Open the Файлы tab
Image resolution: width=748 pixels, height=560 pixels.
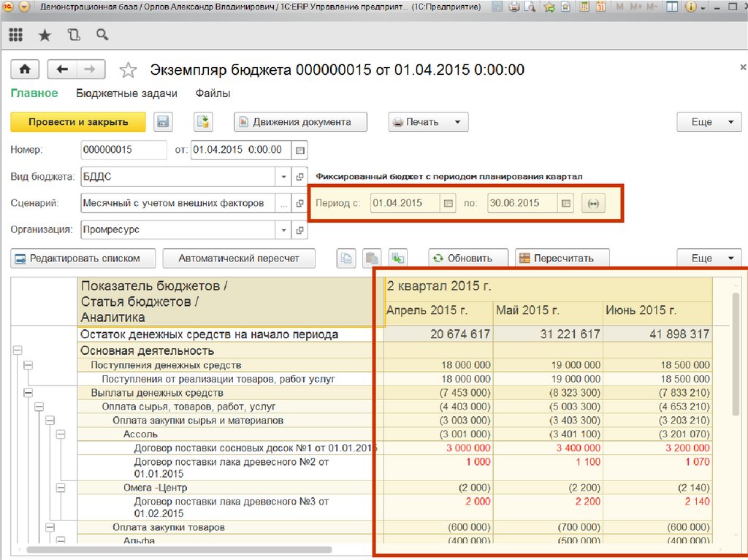[x=213, y=93]
